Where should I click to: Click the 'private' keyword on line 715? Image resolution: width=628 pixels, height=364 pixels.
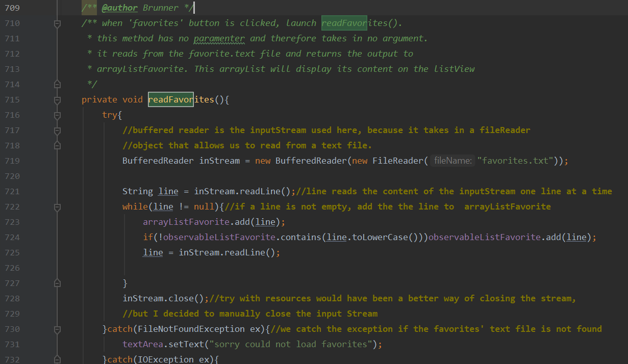coord(99,99)
